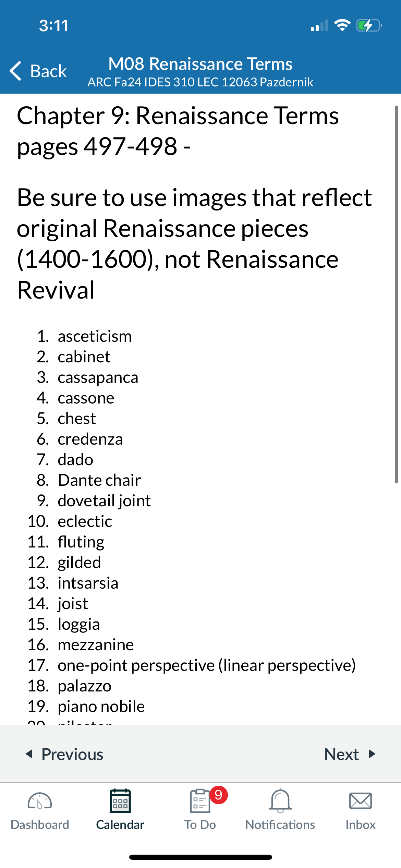
Task: Open the To Do clipboard icon
Action: coord(200,801)
